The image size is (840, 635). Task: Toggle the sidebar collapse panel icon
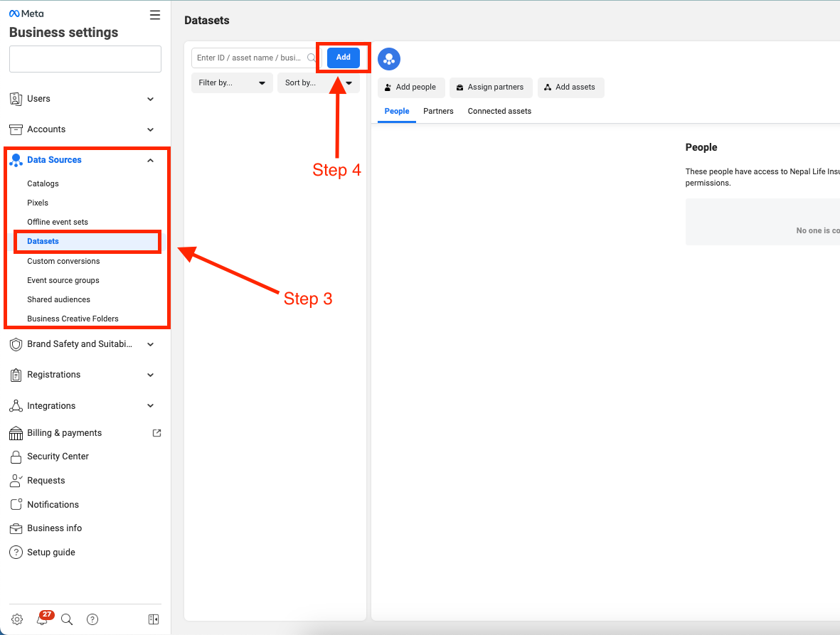click(154, 619)
